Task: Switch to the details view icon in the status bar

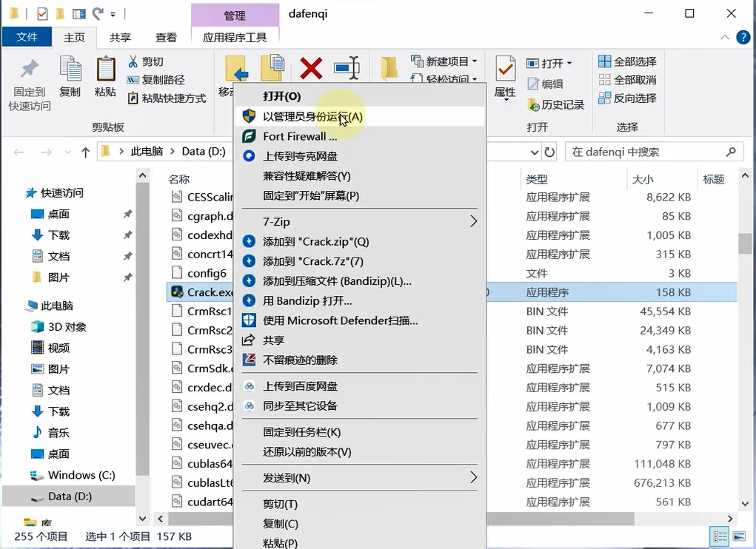Action: [720, 536]
